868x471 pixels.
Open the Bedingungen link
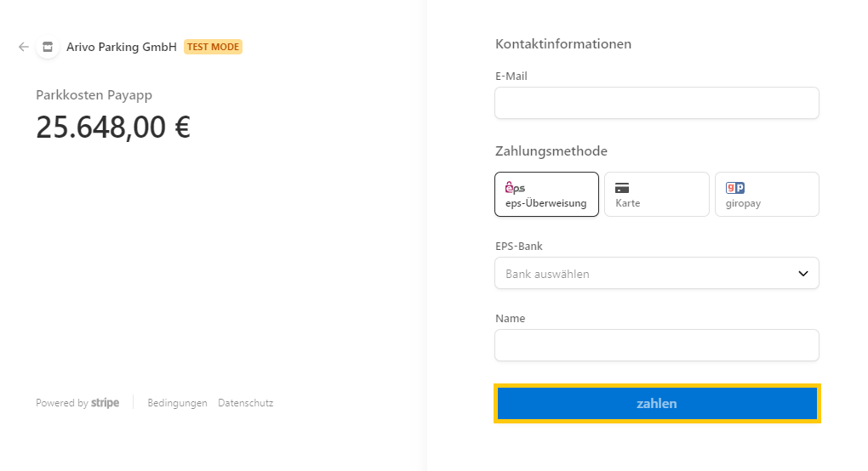(x=177, y=403)
